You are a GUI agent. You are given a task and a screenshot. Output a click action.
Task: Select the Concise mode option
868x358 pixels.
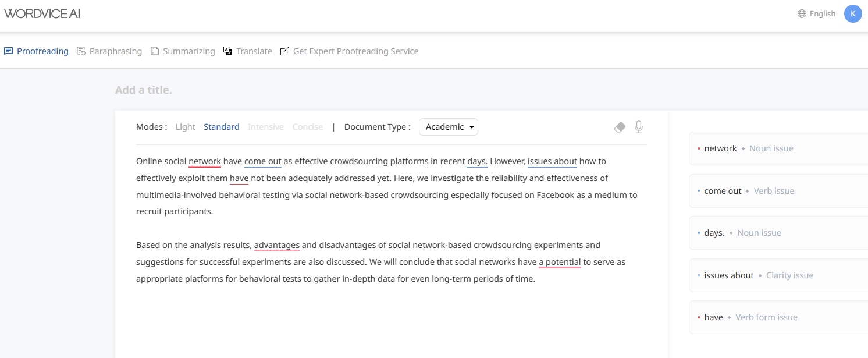point(307,126)
